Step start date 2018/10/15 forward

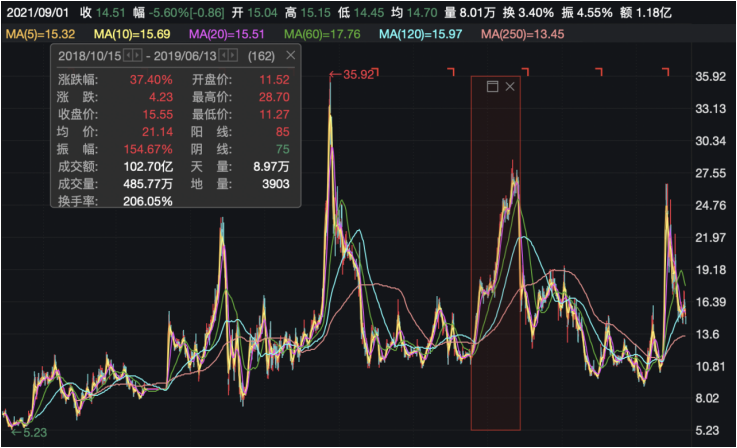[136, 56]
